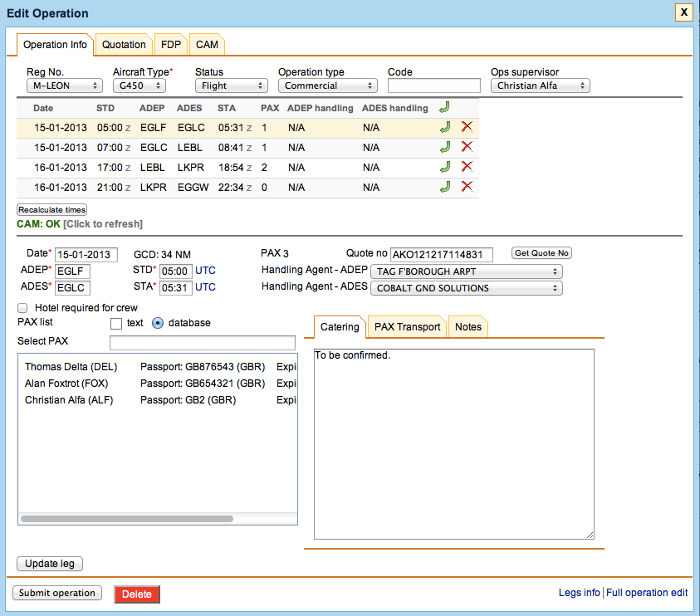Click green seat icon for LEBL-LKPR leg
The height and width of the screenshot is (616, 700).
[445, 168]
